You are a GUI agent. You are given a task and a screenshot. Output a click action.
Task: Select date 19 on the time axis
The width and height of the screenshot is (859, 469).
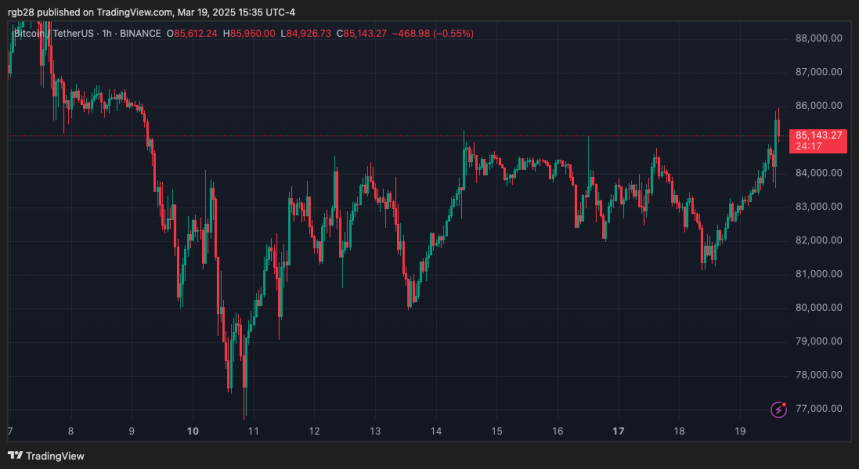pyautogui.click(x=739, y=431)
